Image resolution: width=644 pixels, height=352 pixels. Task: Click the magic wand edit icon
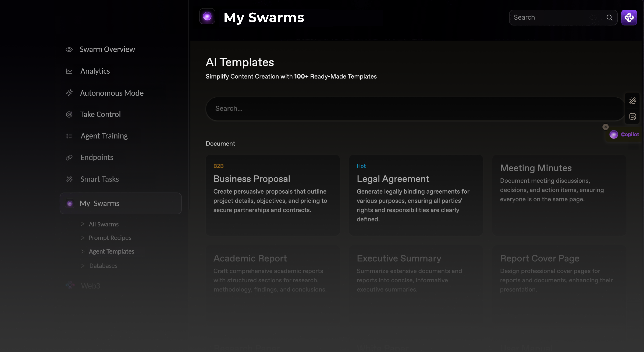click(632, 101)
